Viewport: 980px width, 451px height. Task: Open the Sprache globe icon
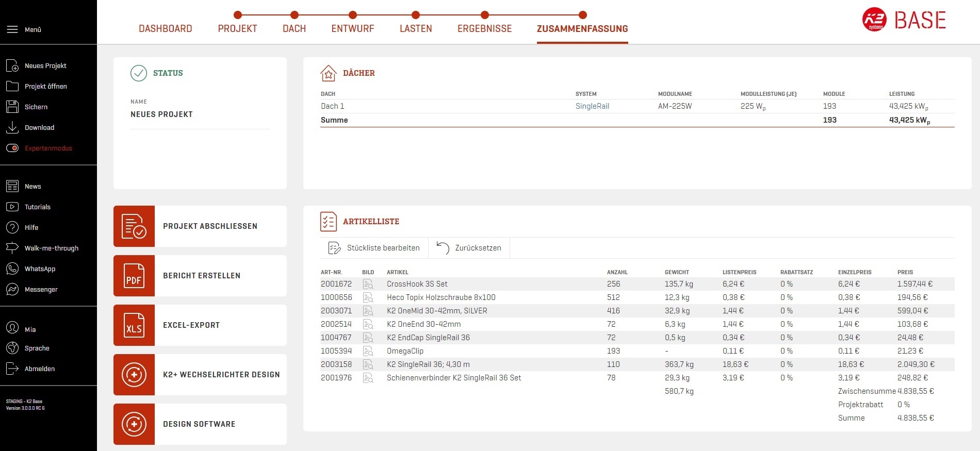coord(12,348)
